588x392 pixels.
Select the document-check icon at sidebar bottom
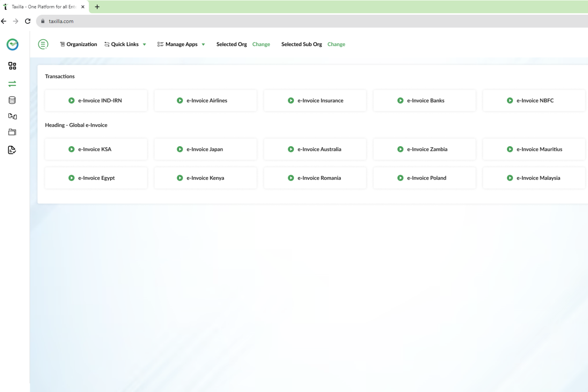click(12, 150)
